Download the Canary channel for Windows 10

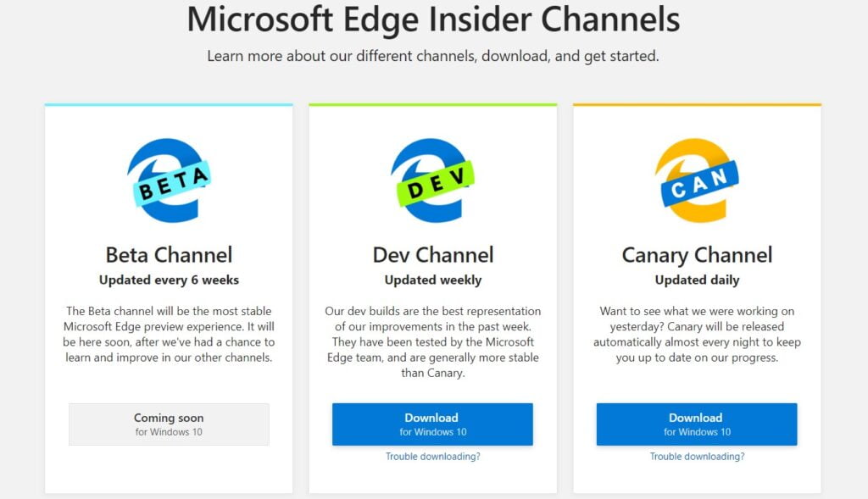[696, 424]
